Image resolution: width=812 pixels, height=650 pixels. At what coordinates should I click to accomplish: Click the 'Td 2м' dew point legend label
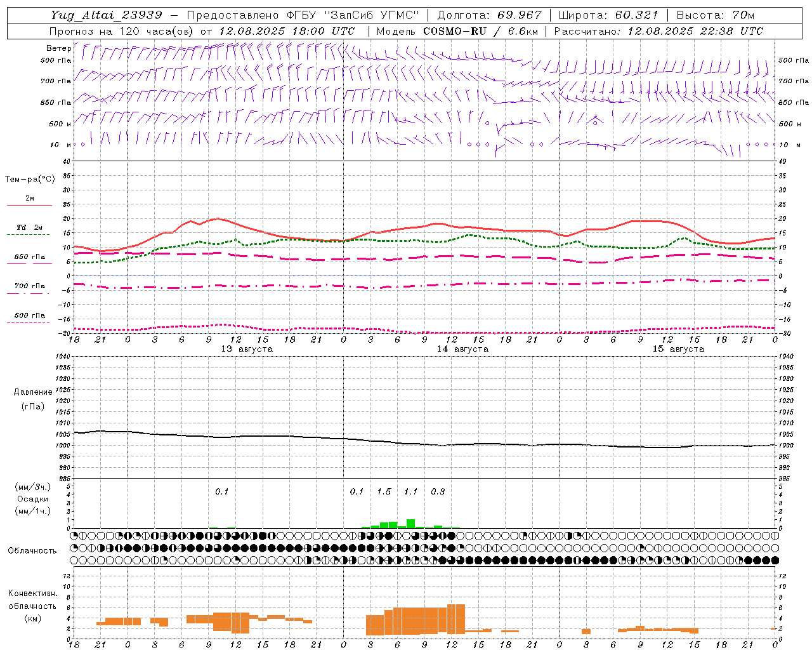click(29, 227)
